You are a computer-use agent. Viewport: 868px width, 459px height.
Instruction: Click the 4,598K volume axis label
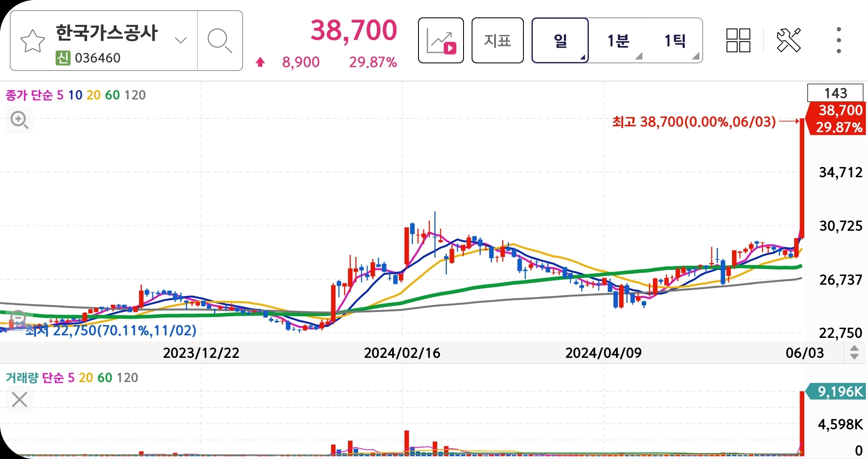tap(840, 424)
